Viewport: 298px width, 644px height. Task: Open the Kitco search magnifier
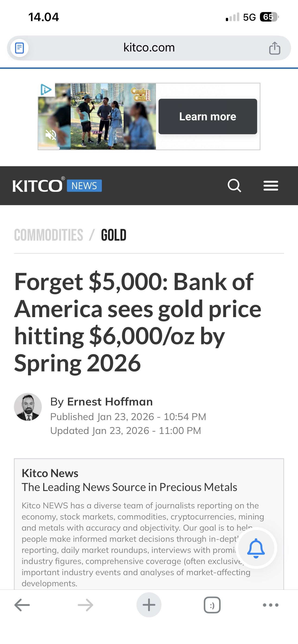(234, 186)
